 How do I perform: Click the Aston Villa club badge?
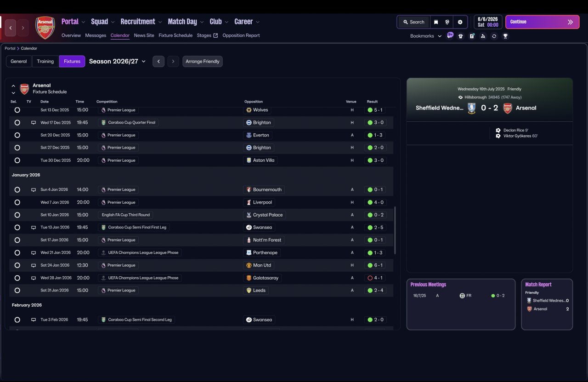[249, 160]
